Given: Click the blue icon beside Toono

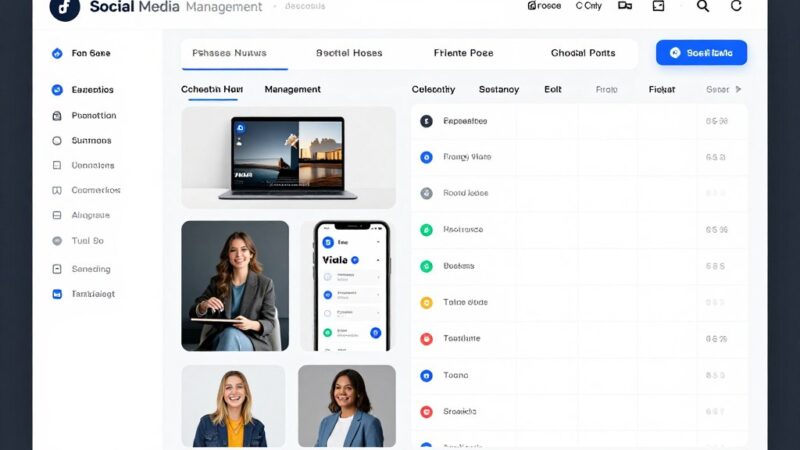Looking at the screenshot, I should click(426, 376).
